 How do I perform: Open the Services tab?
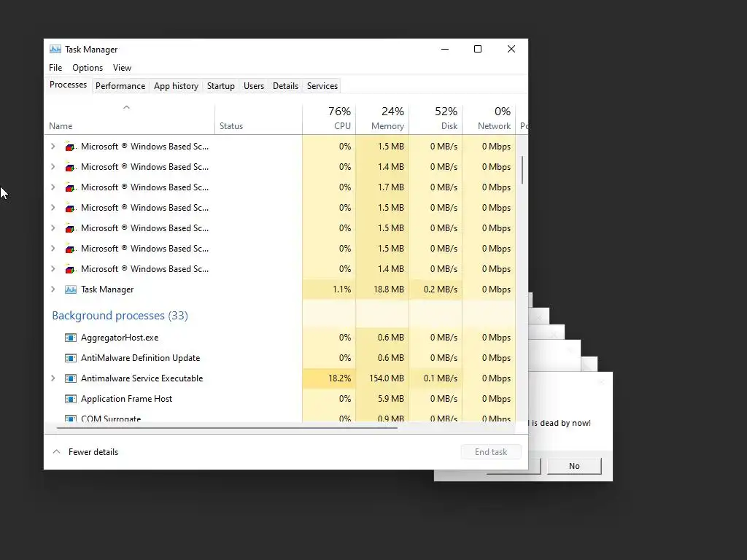click(x=322, y=86)
